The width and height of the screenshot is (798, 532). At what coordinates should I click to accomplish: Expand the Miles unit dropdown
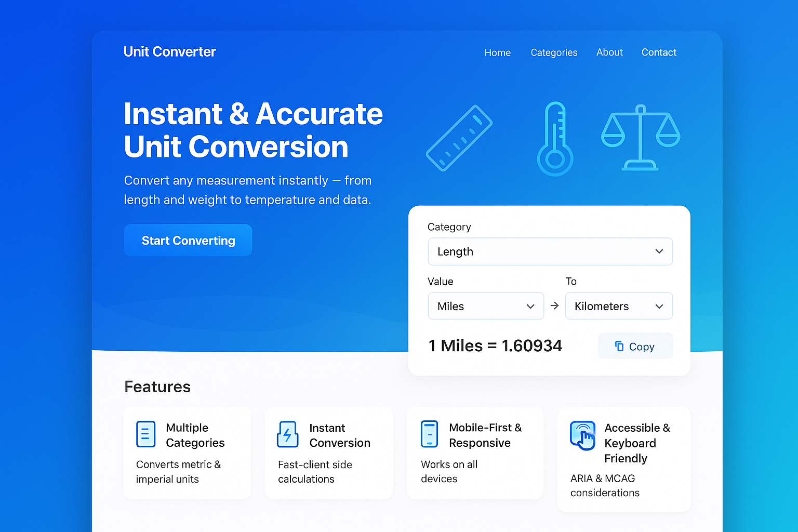(x=485, y=306)
